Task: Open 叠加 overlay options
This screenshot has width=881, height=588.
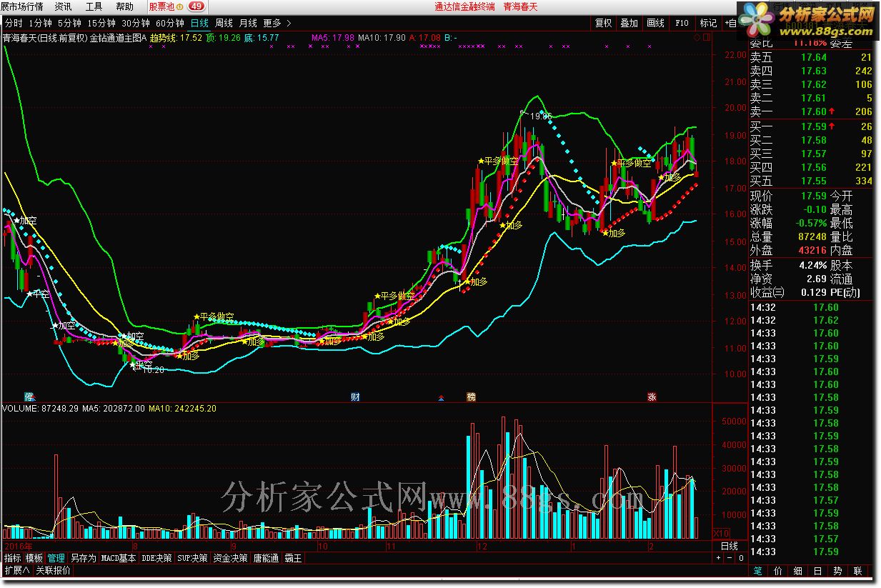Action: point(629,23)
